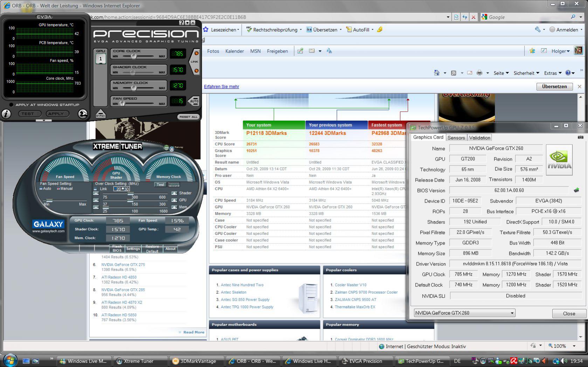Click Xtreme Tuner Mem plus button
The image size is (588, 367).
(174, 207)
